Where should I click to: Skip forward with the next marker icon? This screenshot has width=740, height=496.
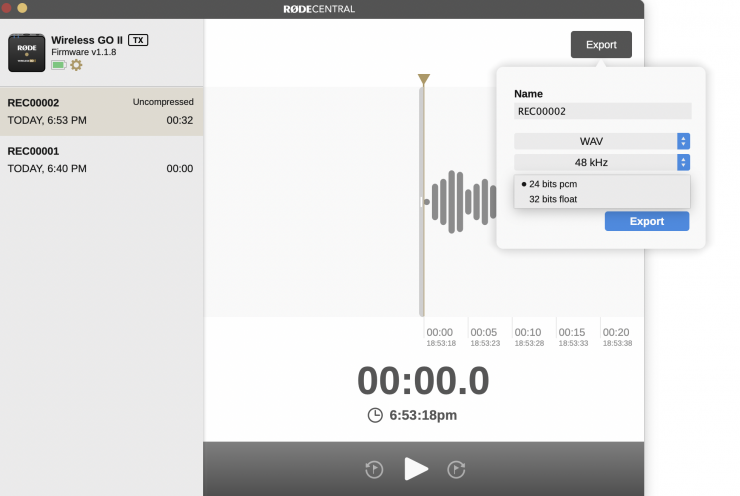(x=456, y=469)
